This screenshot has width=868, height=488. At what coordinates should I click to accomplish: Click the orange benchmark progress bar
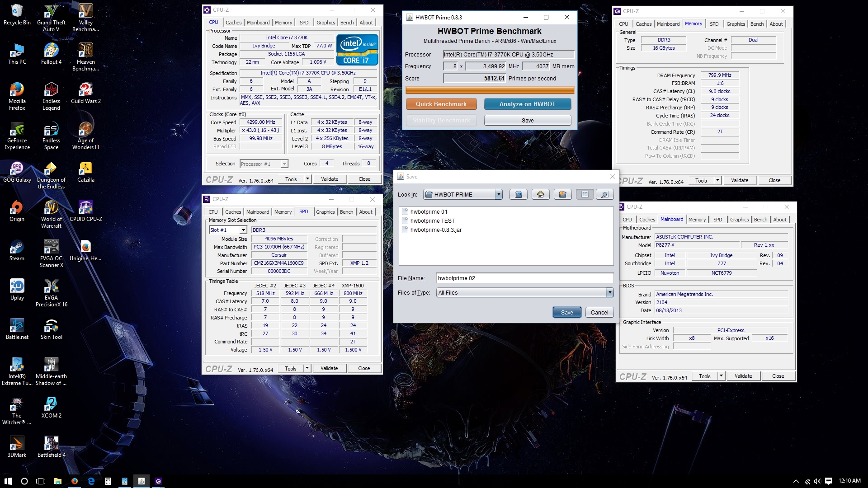point(490,90)
